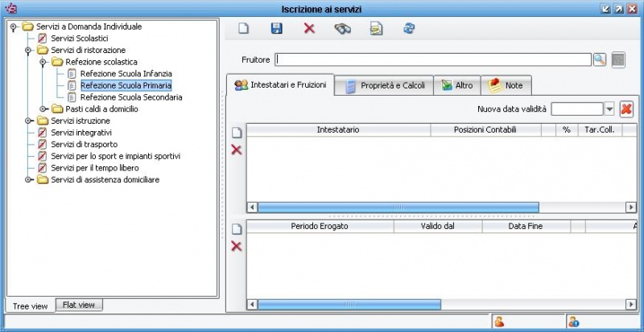The height and width of the screenshot is (332, 644).
Task: Click the red X delete toolbar icon
Action: (x=309, y=28)
